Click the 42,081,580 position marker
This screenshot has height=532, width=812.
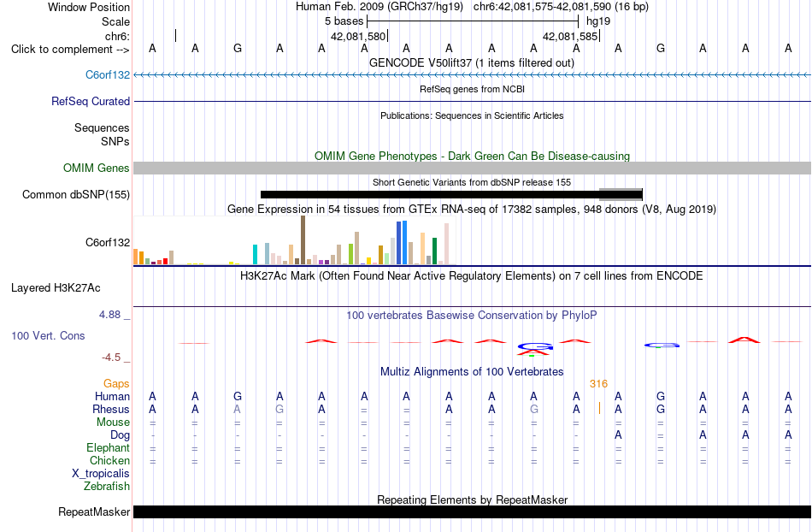[x=358, y=36]
